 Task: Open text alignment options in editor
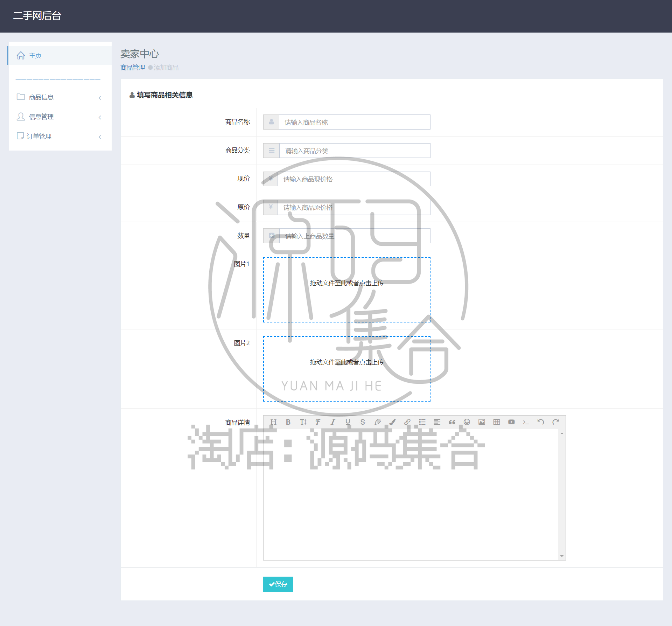[x=437, y=422]
